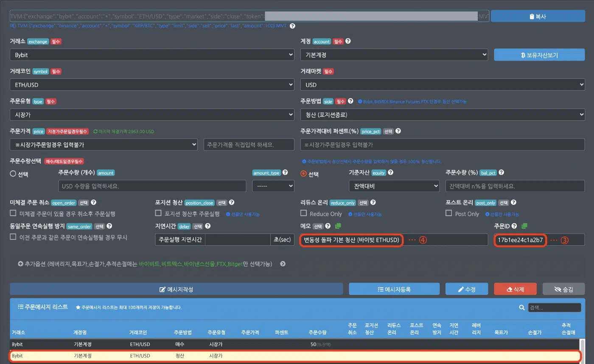Click the help icon beside 리듀스 온리

[x=373, y=203]
